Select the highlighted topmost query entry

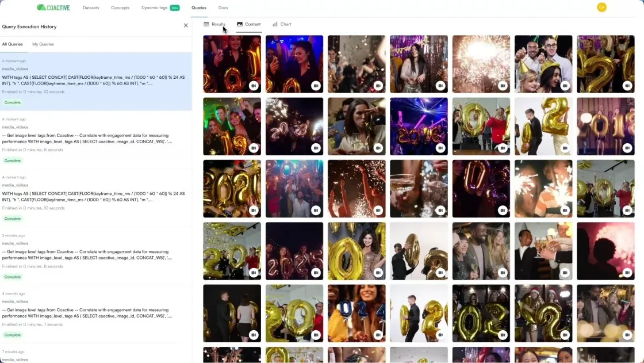95,81
